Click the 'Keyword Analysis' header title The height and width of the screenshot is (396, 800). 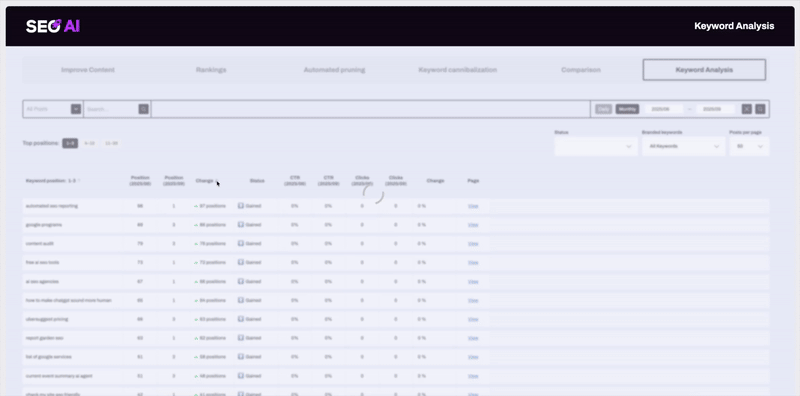[734, 26]
